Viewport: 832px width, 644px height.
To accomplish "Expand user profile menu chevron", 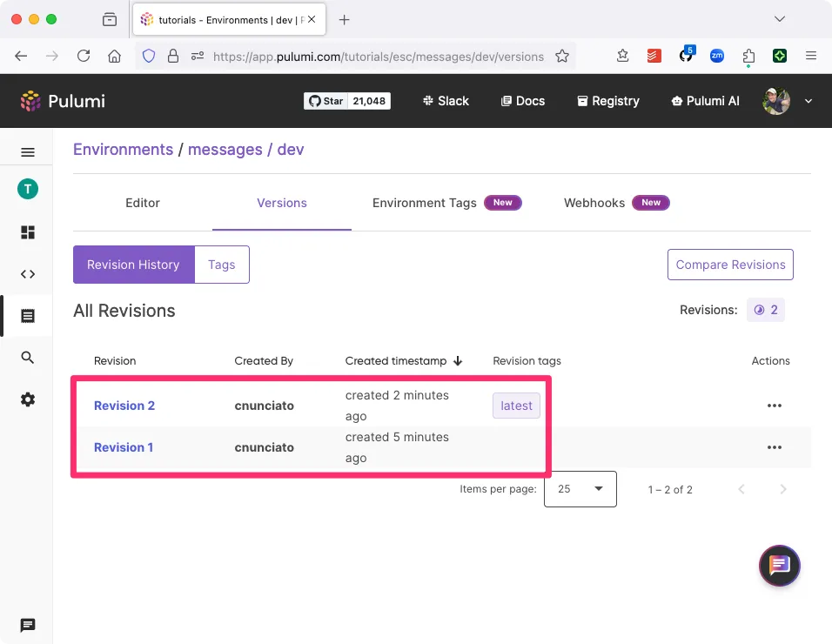I will (x=809, y=101).
